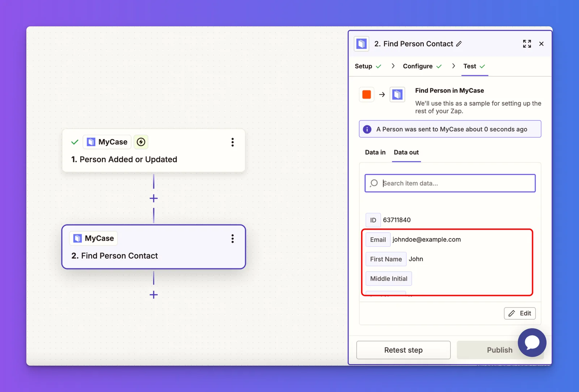Click the ID field label
The width and height of the screenshot is (579, 392).
coord(373,220)
